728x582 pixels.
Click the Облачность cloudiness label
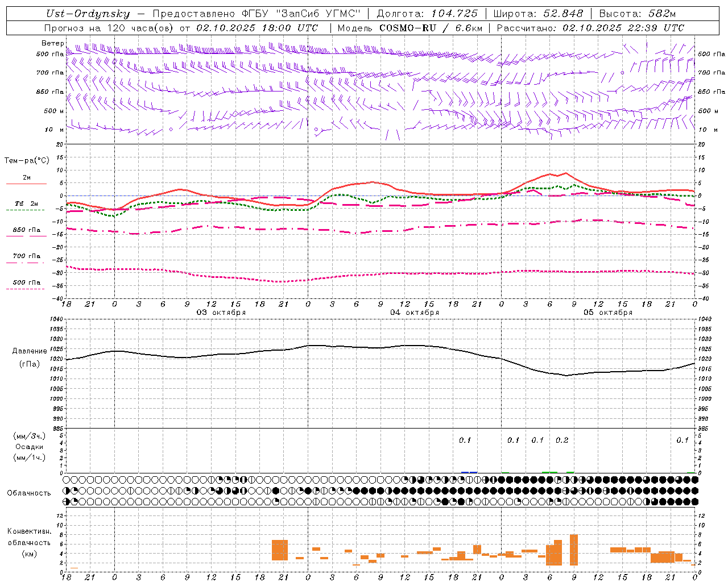tap(29, 493)
